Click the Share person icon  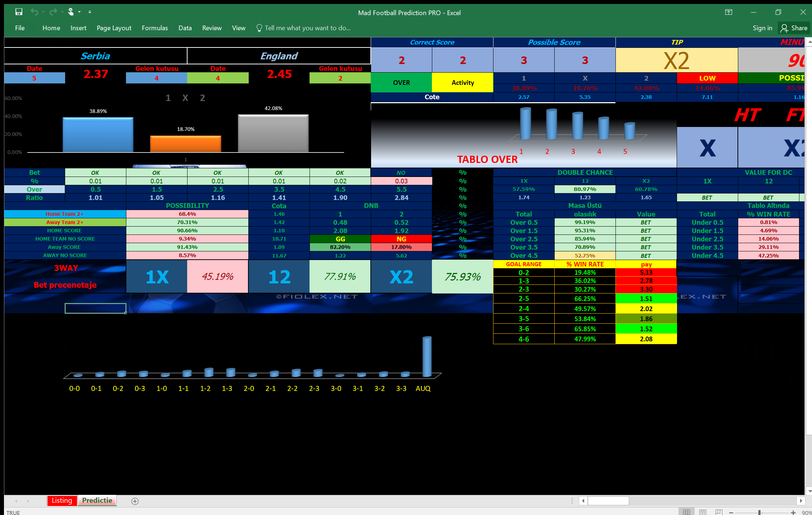tap(784, 28)
